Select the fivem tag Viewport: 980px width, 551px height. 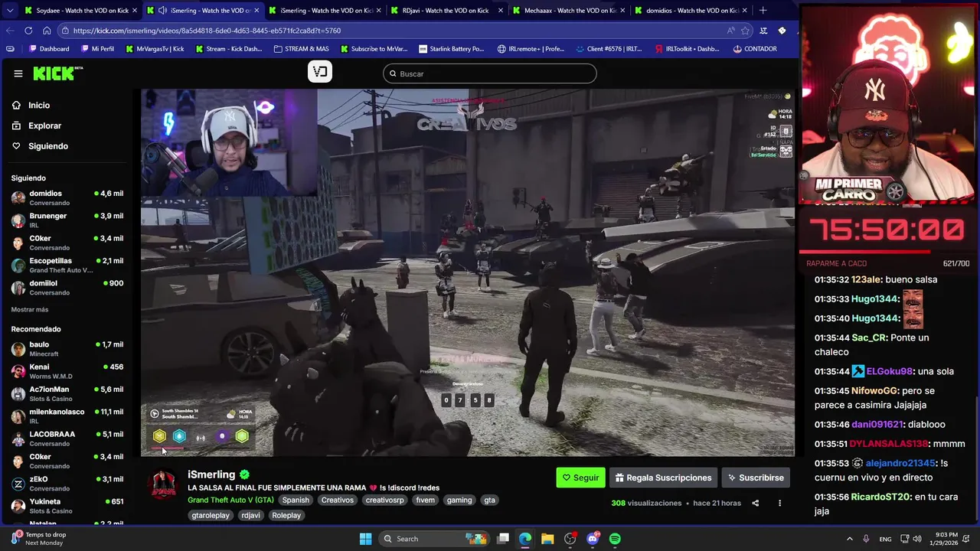(426, 500)
